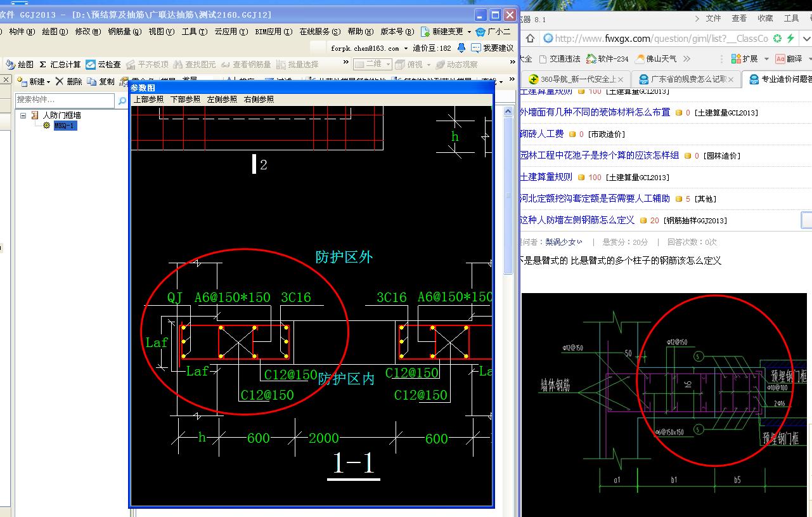Open the 扩展 dropdown arrow
This screenshot has width=812, height=517.
pos(766,58)
